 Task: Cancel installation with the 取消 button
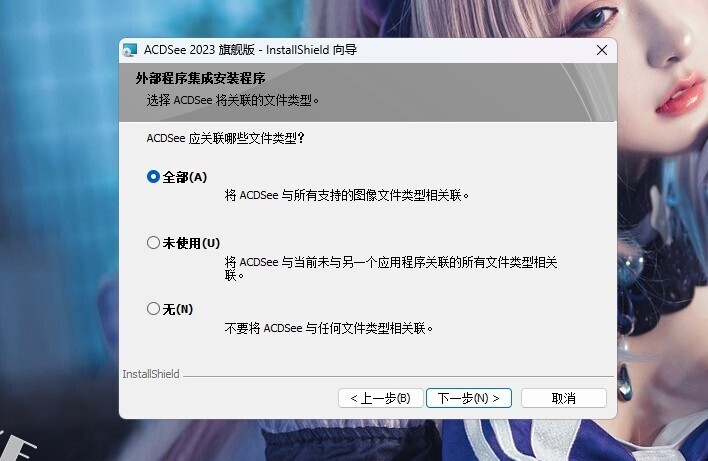(564, 398)
